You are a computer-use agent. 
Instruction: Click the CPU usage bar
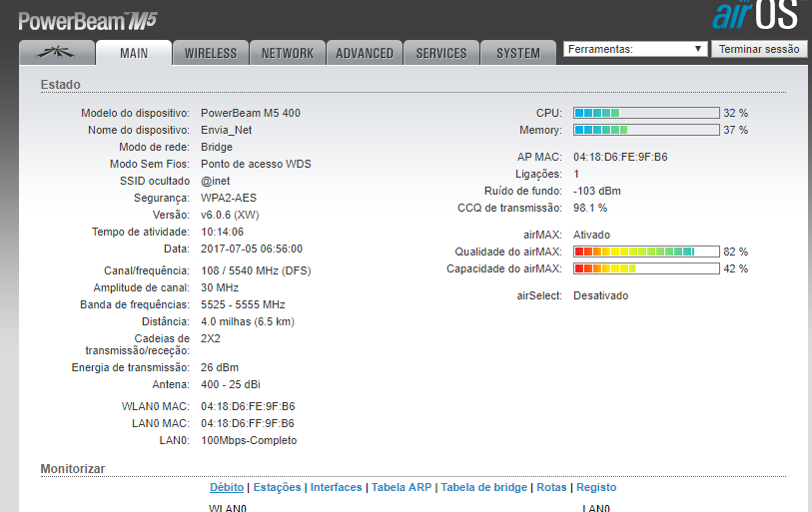point(646,113)
